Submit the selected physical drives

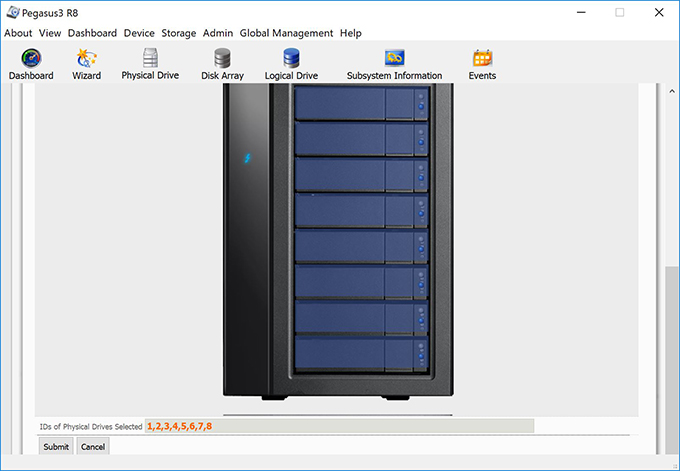coord(56,446)
